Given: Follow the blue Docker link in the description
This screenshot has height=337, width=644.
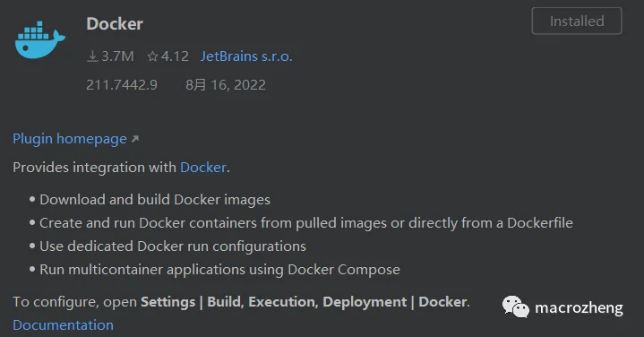Looking at the screenshot, I should coord(203,168).
